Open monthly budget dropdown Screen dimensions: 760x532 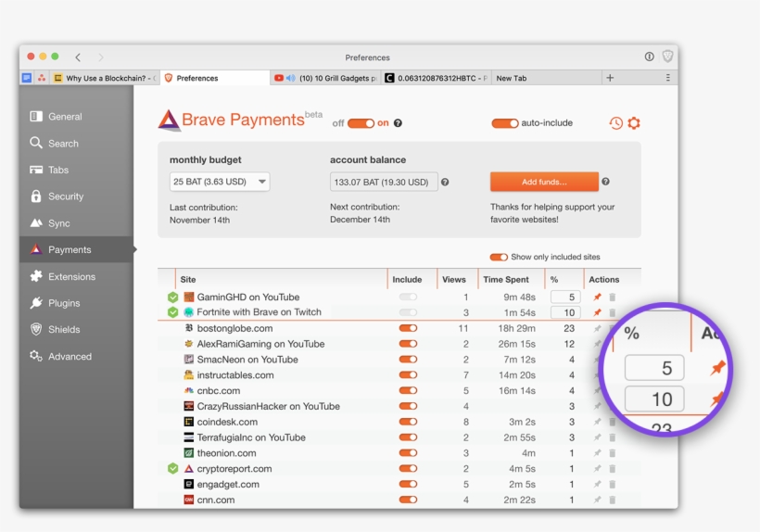tap(220, 182)
